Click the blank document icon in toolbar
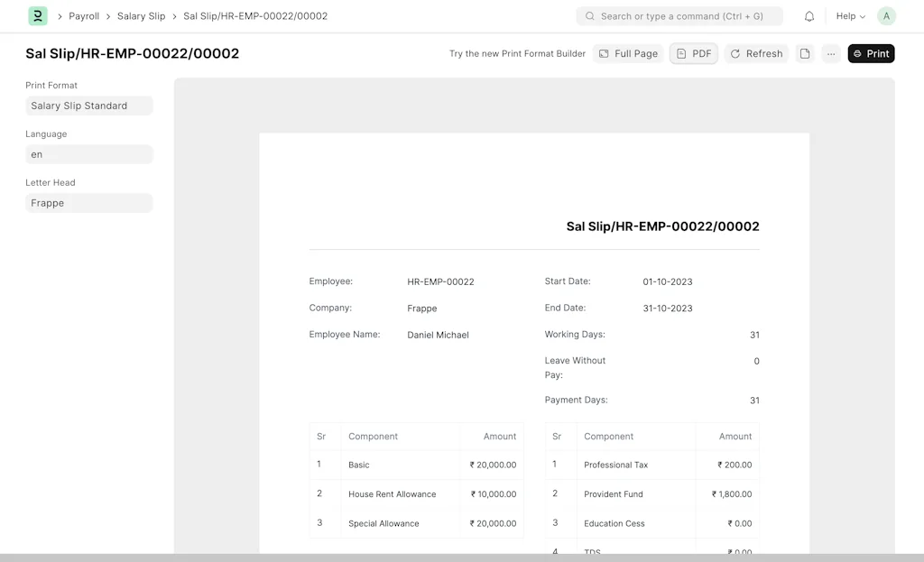 [x=804, y=53]
